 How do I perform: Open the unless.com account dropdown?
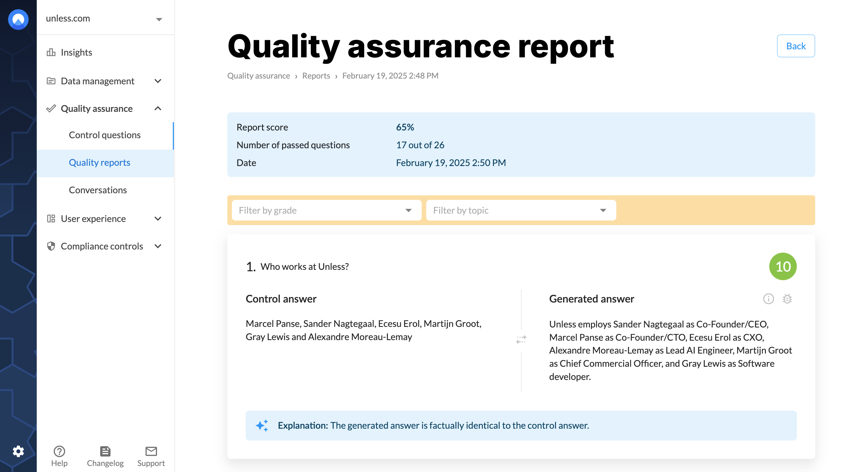pyautogui.click(x=105, y=19)
